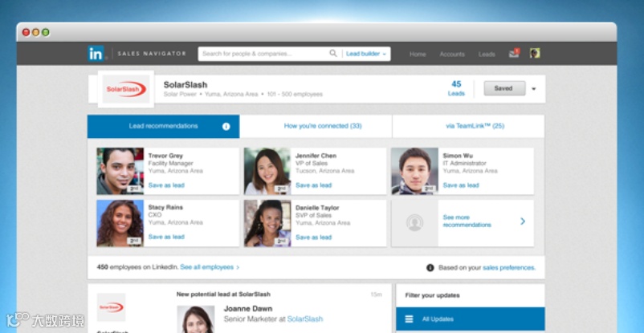Click New potential lead at SolarSlash heading

[223, 294]
